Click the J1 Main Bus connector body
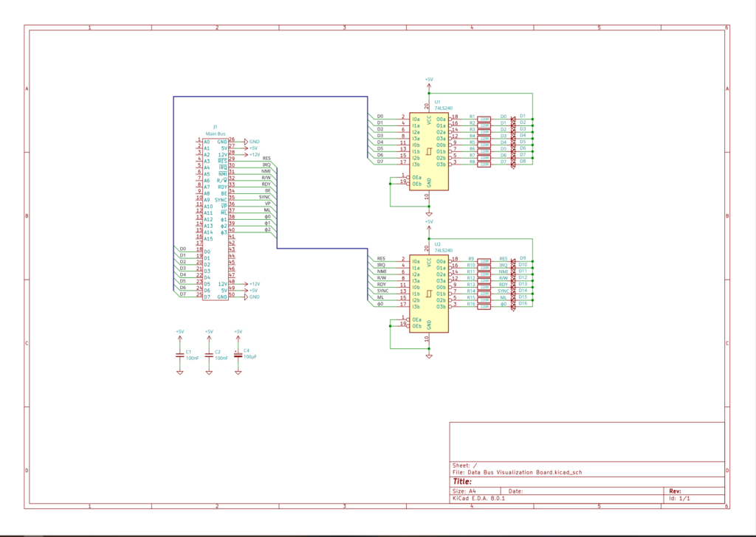The width and height of the screenshot is (756, 537). (x=215, y=219)
